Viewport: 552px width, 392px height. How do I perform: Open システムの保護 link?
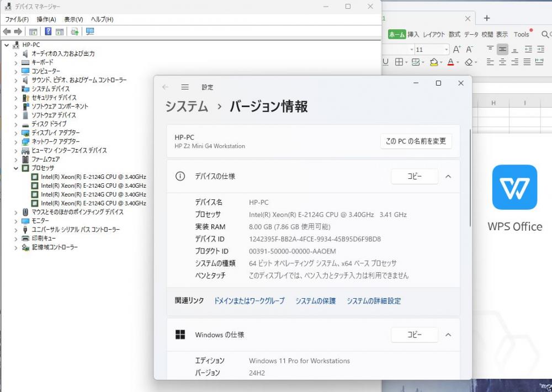[x=315, y=301]
